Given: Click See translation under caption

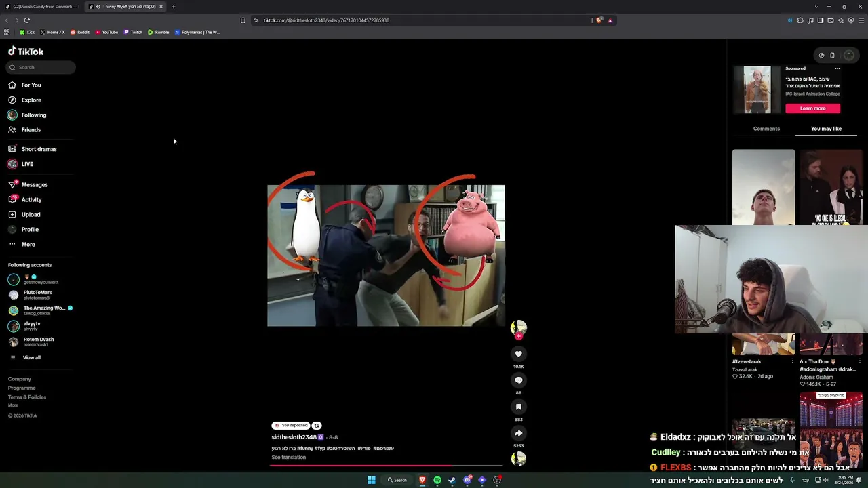Looking at the screenshot, I should [289, 457].
